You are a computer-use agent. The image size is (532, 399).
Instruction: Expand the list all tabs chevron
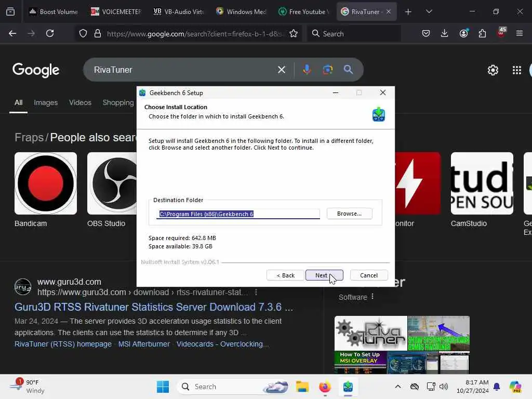tap(429, 12)
